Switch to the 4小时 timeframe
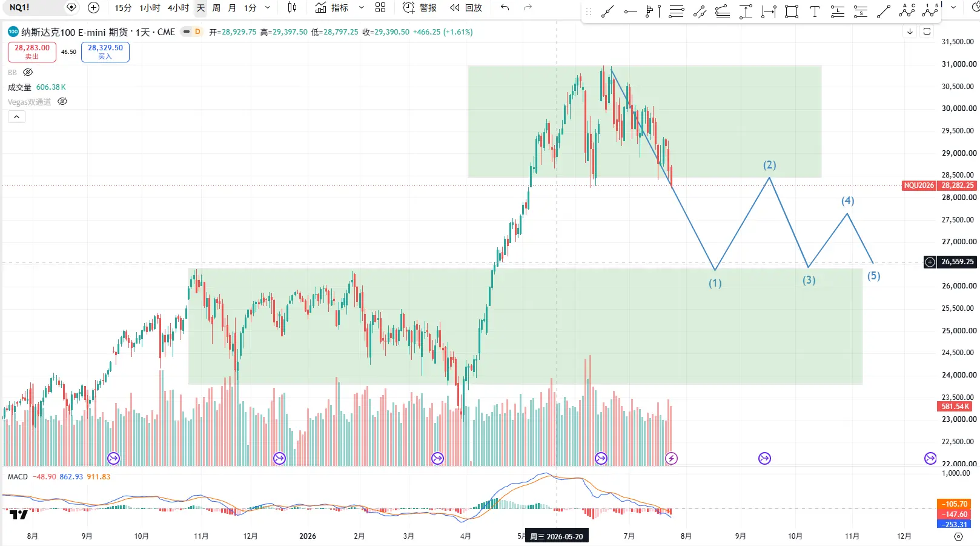Screen dimensions: 980x546 pyautogui.click(x=178, y=8)
